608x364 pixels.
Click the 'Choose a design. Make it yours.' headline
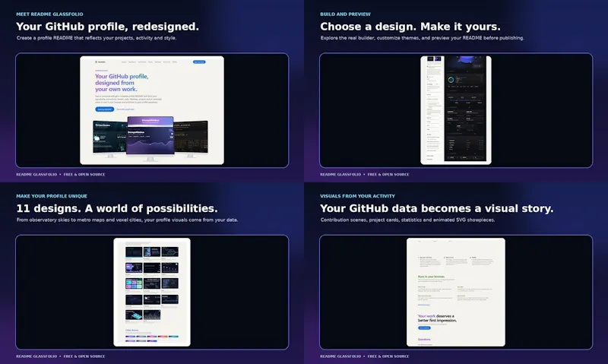point(410,27)
